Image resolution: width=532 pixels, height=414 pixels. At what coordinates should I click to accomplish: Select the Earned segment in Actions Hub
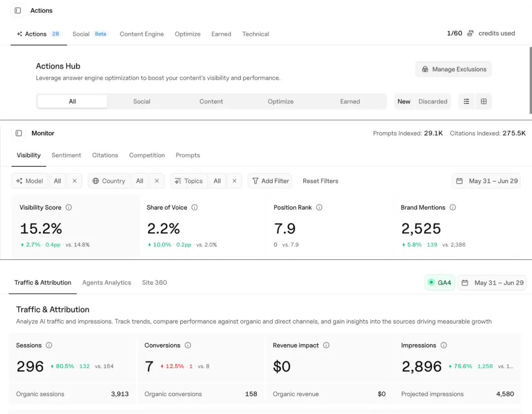pyautogui.click(x=350, y=101)
